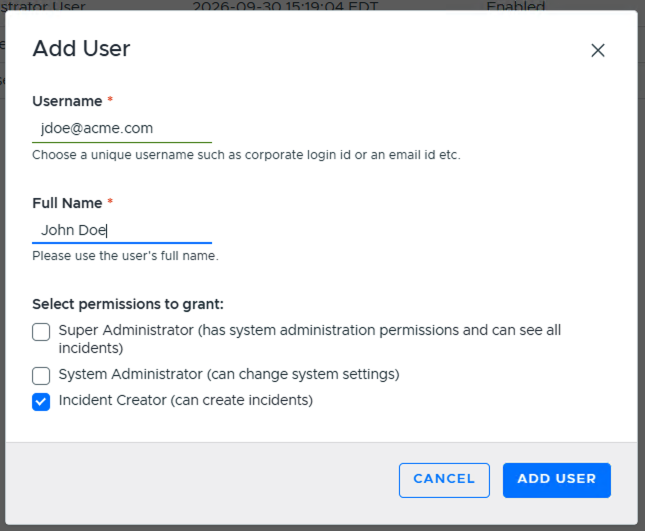This screenshot has width=645, height=531.
Task: Click the Username field label
Action: click(x=67, y=101)
